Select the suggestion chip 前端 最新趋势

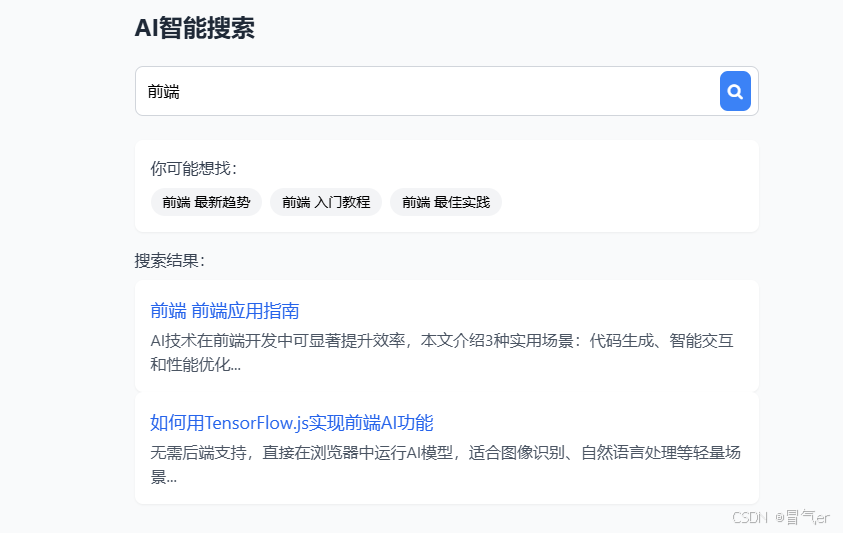[x=206, y=202]
